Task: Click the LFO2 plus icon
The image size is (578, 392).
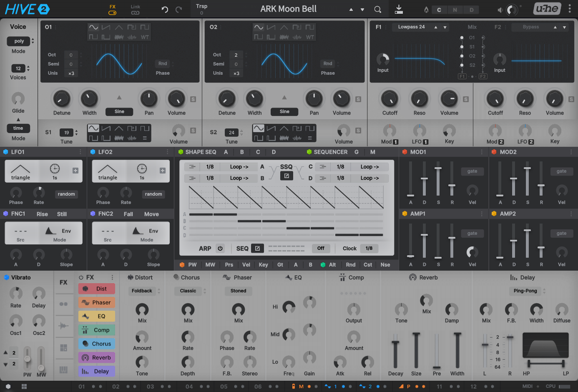Action: (x=163, y=170)
